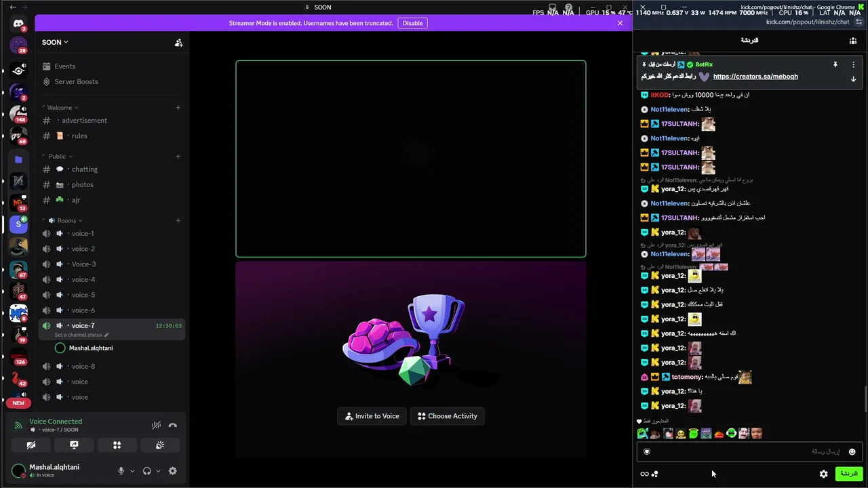
Task: Open the emoji picker in Kick chat input
Action: tap(852, 452)
